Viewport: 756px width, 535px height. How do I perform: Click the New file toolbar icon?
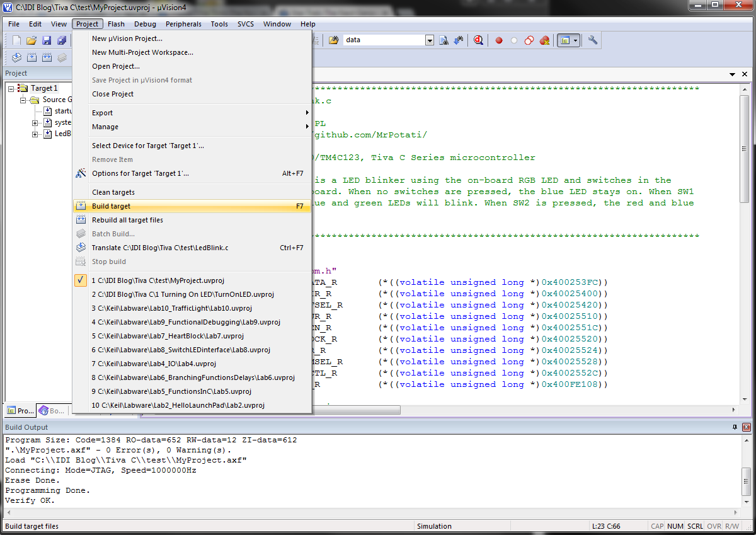pyautogui.click(x=16, y=40)
